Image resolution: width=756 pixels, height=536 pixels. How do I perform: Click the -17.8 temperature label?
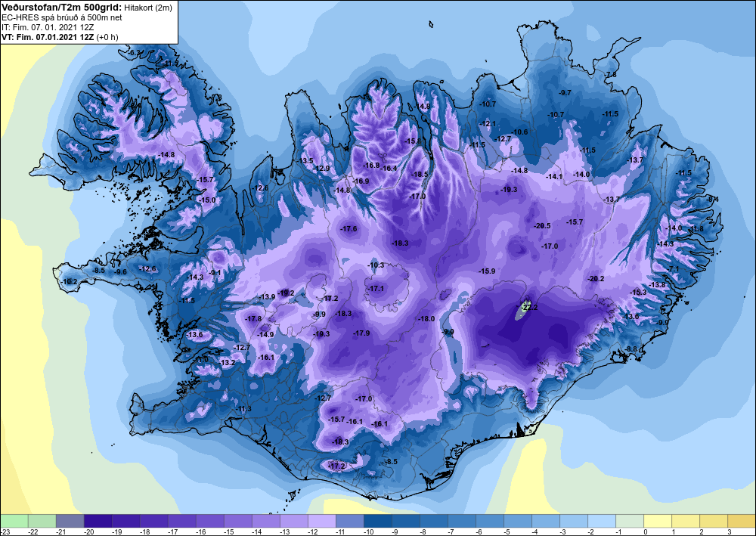[x=253, y=318]
